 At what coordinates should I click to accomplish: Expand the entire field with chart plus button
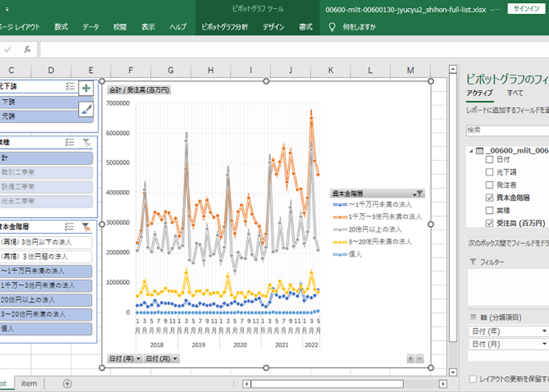(411, 358)
